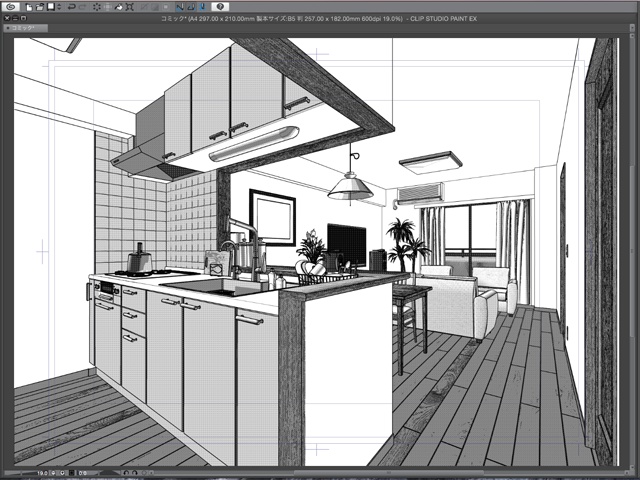Open the CLIP STUDIO launcher icon

coord(11,7)
